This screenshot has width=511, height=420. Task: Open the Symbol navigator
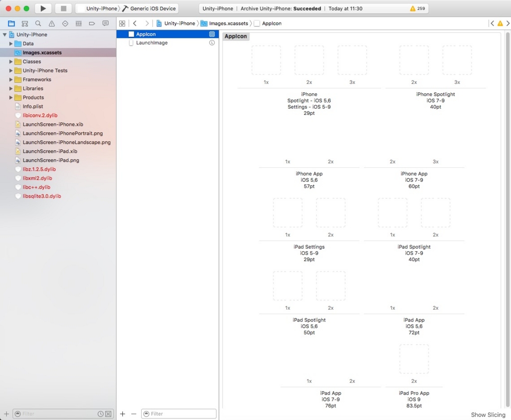click(24, 23)
